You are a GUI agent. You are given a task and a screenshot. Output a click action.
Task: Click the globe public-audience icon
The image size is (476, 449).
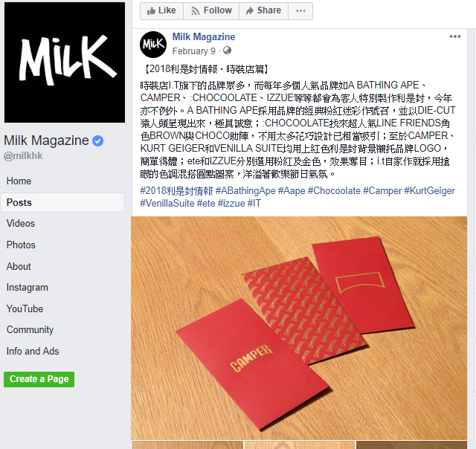(227, 51)
